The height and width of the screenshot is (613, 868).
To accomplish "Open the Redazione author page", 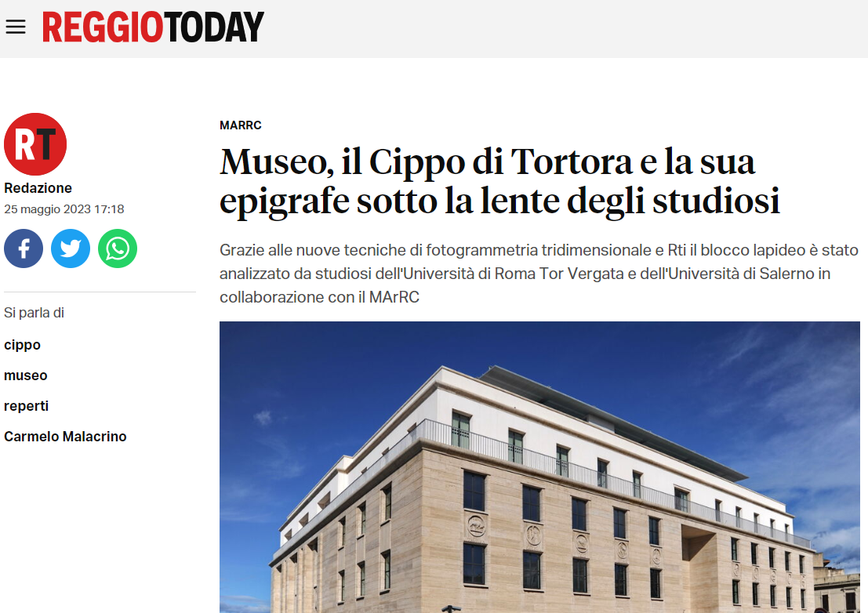I will click(x=38, y=188).
